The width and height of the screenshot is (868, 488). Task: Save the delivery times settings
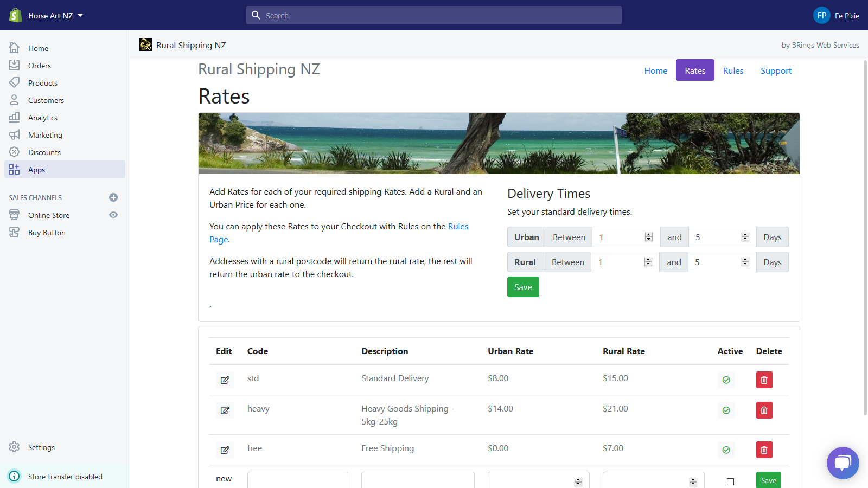[523, 287]
